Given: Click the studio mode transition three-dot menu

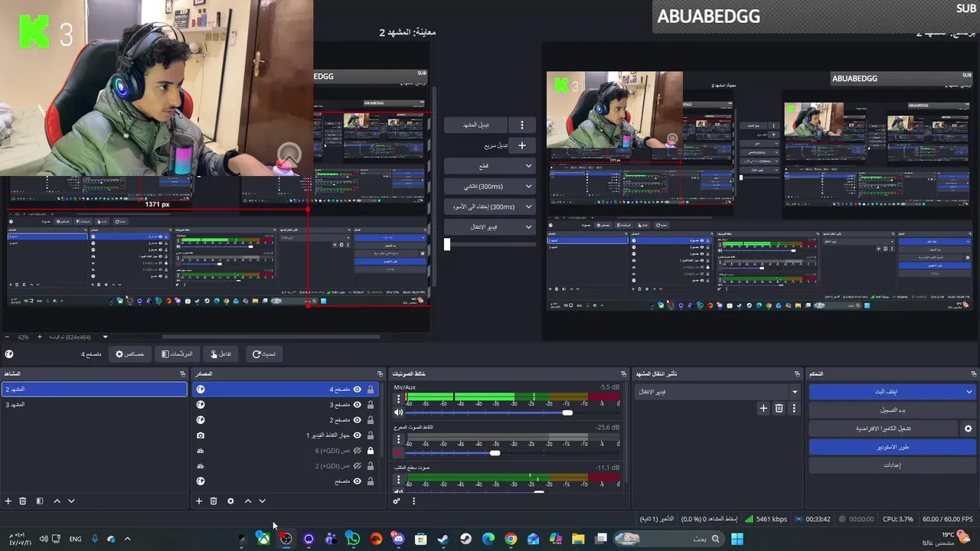Looking at the screenshot, I should [522, 125].
